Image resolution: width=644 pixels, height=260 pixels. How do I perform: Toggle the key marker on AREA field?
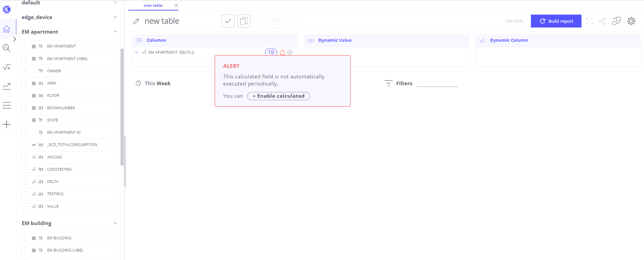[x=34, y=83]
